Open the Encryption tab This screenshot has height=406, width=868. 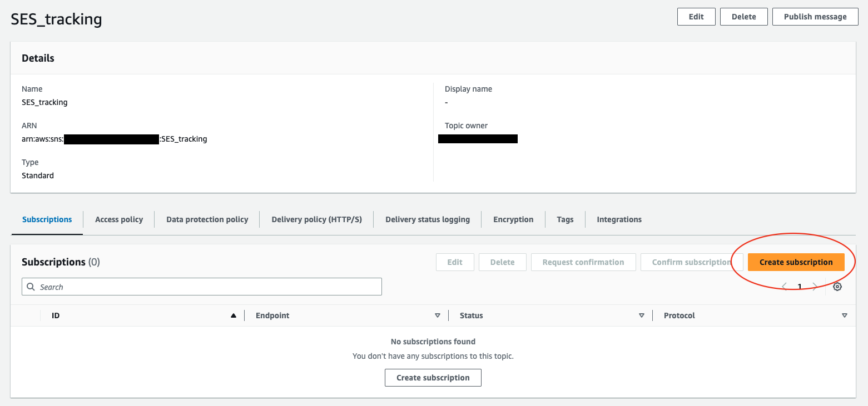(x=513, y=219)
